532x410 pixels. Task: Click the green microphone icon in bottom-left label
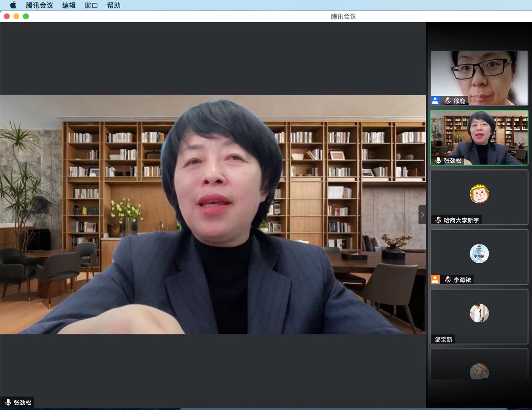pos(8,402)
